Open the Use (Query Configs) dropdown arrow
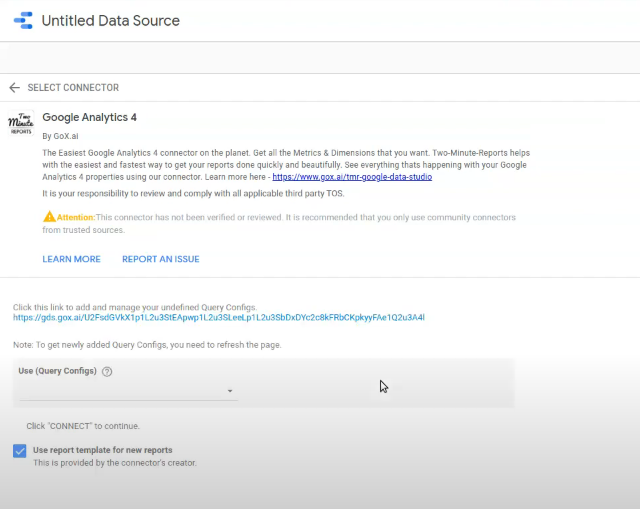 coord(230,391)
